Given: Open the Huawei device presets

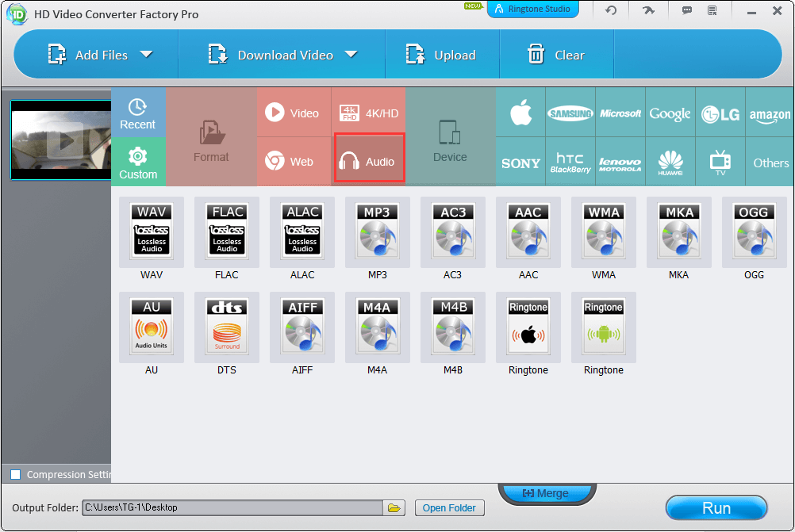Looking at the screenshot, I should 670,163.
